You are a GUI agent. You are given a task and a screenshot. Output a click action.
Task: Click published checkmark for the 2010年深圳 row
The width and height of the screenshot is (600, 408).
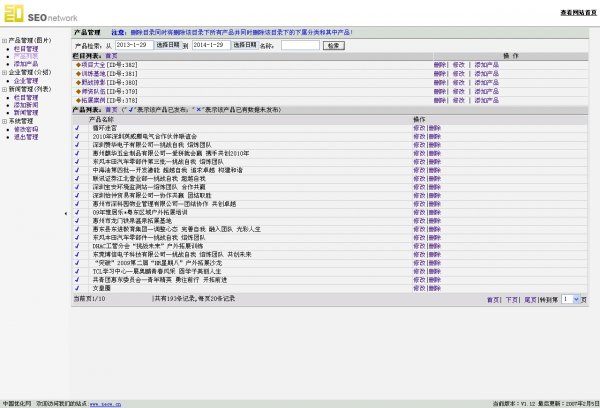77,136
